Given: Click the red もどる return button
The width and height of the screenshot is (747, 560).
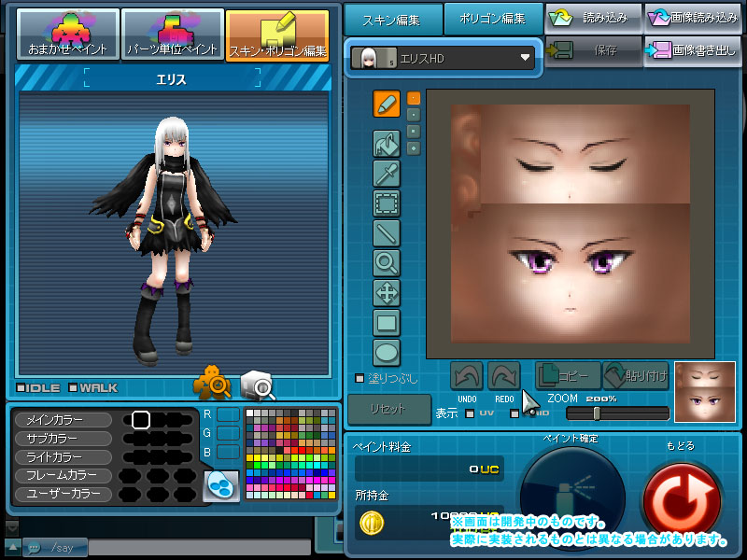Looking at the screenshot, I should (x=682, y=500).
